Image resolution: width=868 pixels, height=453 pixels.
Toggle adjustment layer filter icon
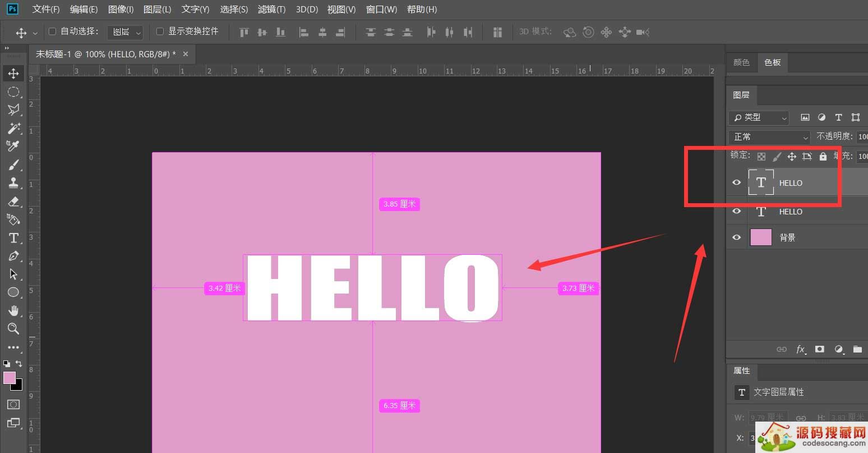821,117
